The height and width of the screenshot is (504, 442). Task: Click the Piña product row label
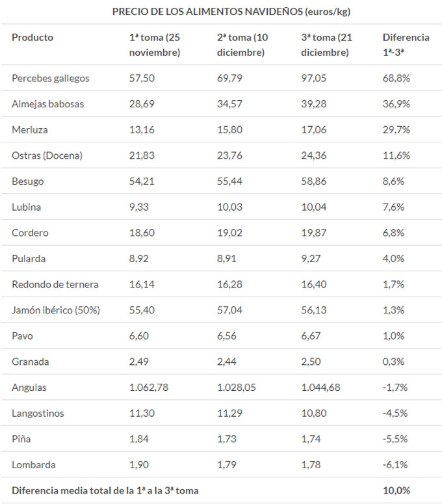tap(23, 439)
